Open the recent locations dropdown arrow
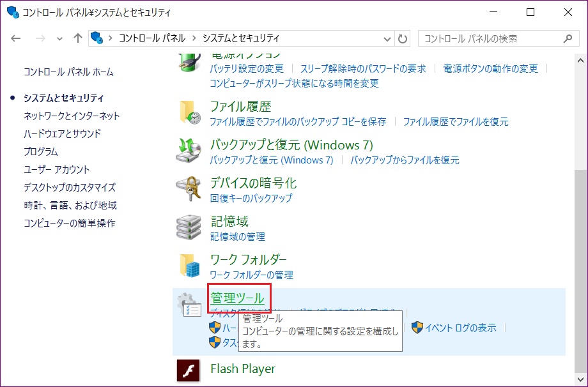This screenshot has height=387, width=588. (x=59, y=38)
